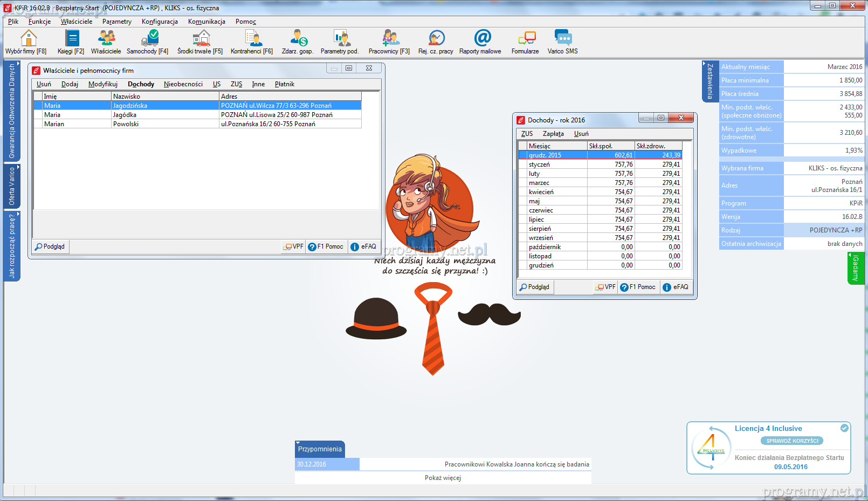Open Księgi [F2] book icon
The image size is (868, 501).
(72, 38)
